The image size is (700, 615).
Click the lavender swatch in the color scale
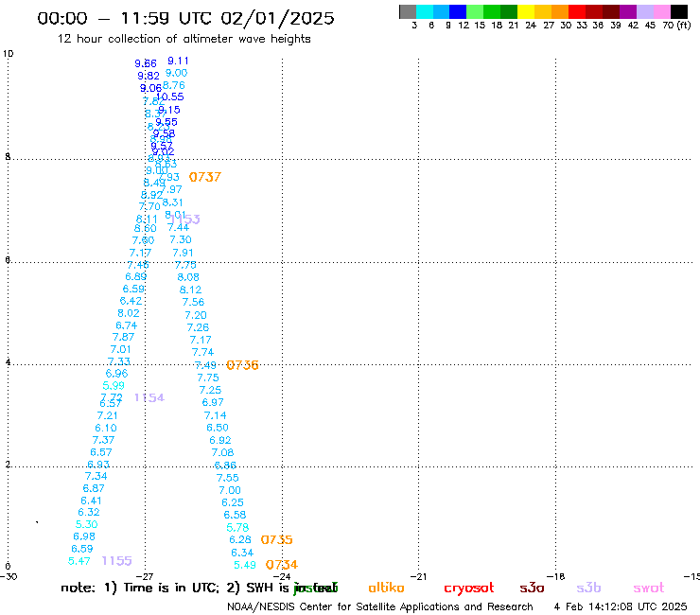pos(644,11)
